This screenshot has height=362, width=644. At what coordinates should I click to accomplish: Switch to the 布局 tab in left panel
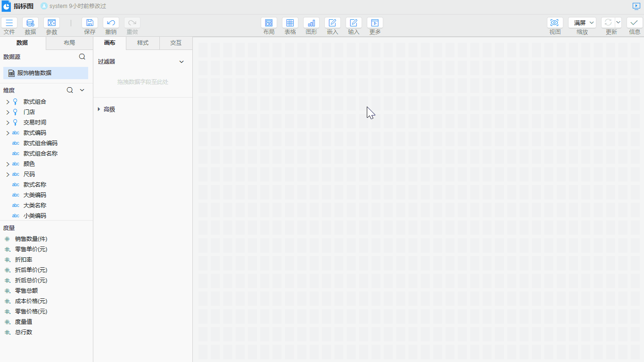point(69,43)
